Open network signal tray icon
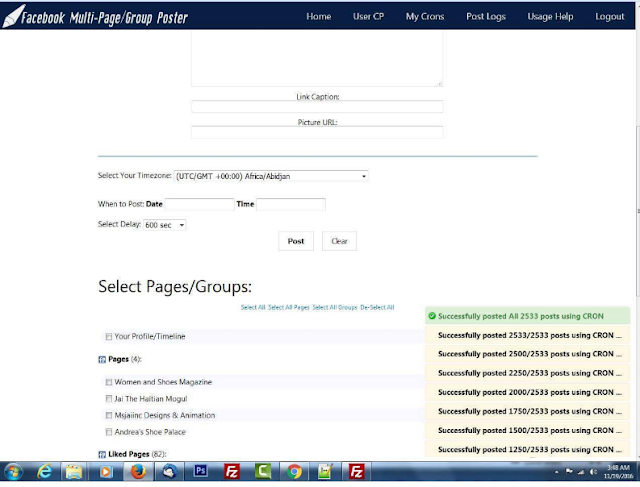The image size is (640, 487). [581, 472]
